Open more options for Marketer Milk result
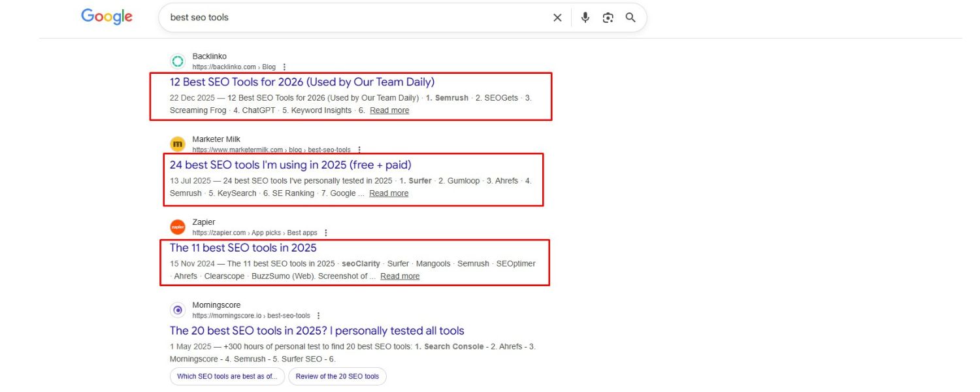This screenshot has width=980, height=392. 359,150
